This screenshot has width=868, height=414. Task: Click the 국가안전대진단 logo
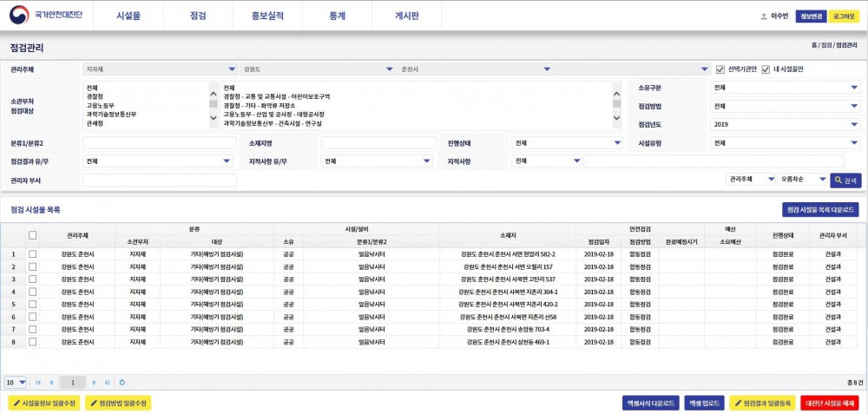pyautogui.click(x=45, y=16)
